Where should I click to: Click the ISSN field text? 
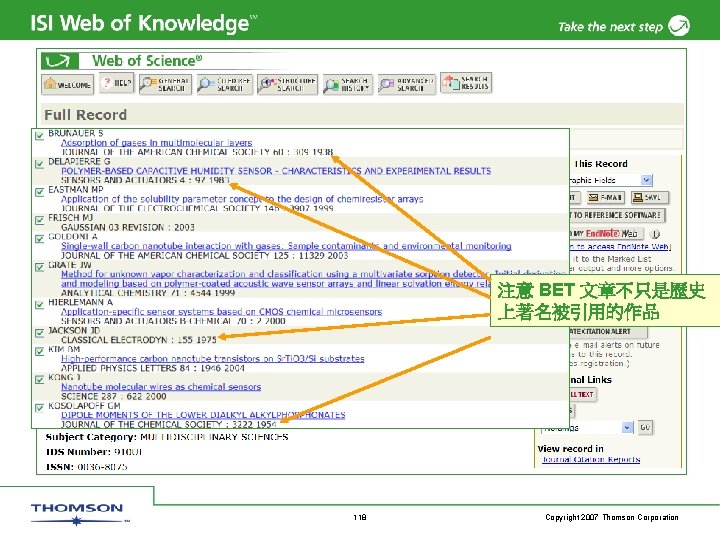click(86, 467)
